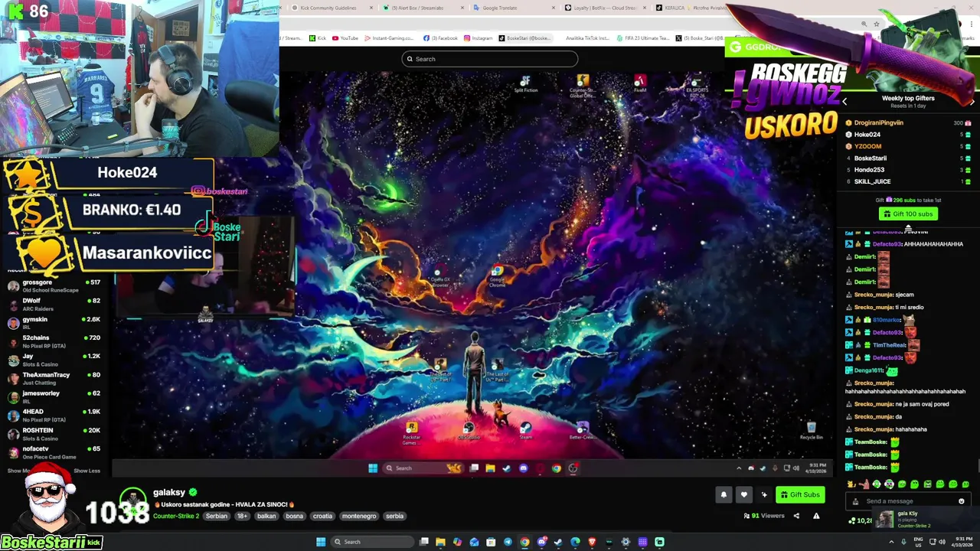Open EA SPORTS FC desktop icon

click(697, 84)
